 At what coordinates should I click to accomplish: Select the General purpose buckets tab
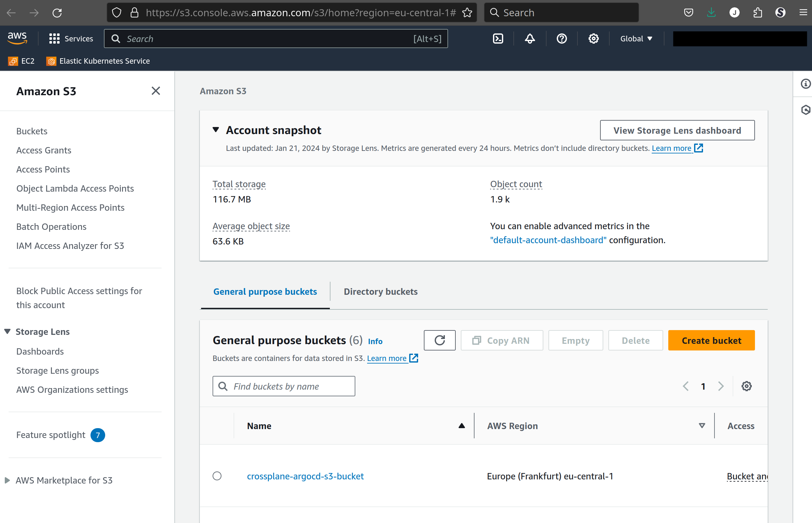point(266,291)
